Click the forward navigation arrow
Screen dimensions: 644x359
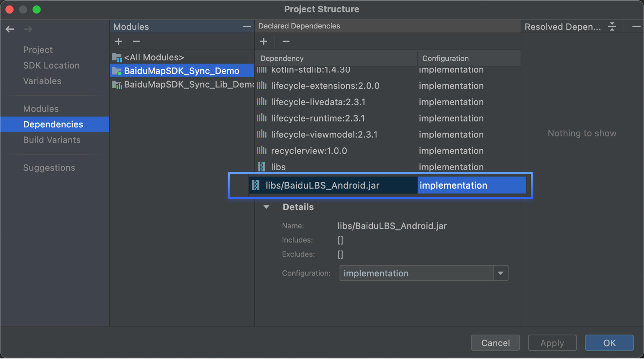[x=28, y=29]
